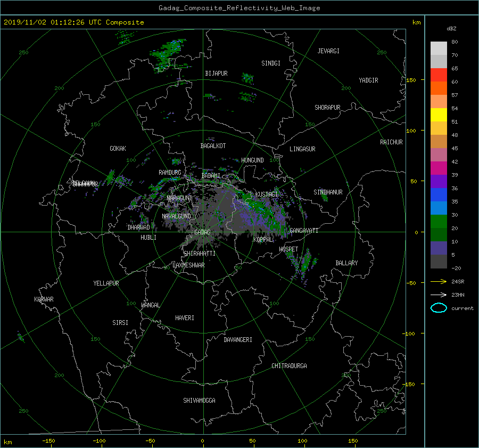Click the LINGASUR city label
479x448 pixels.
point(302,149)
